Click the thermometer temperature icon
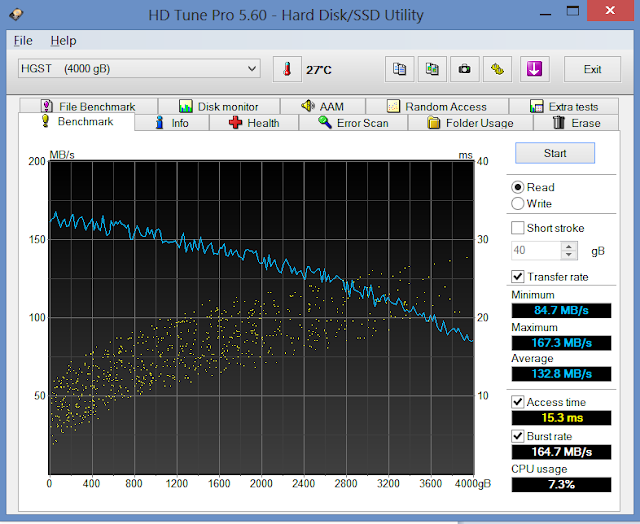Screen dimensions: 640x524 (288, 69)
